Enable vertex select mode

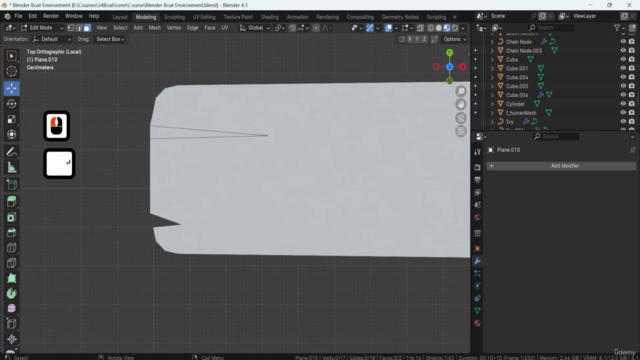71,28
